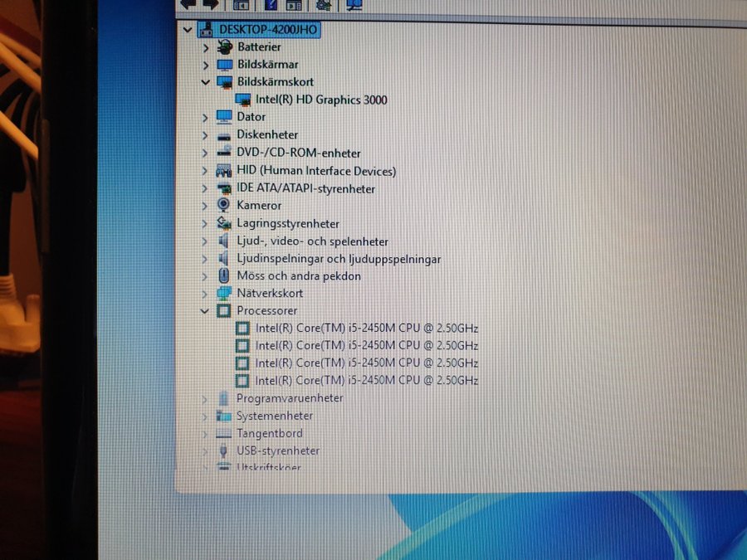Collapse the DESKTOP-4200JHO root node

(x=188, y=30)
